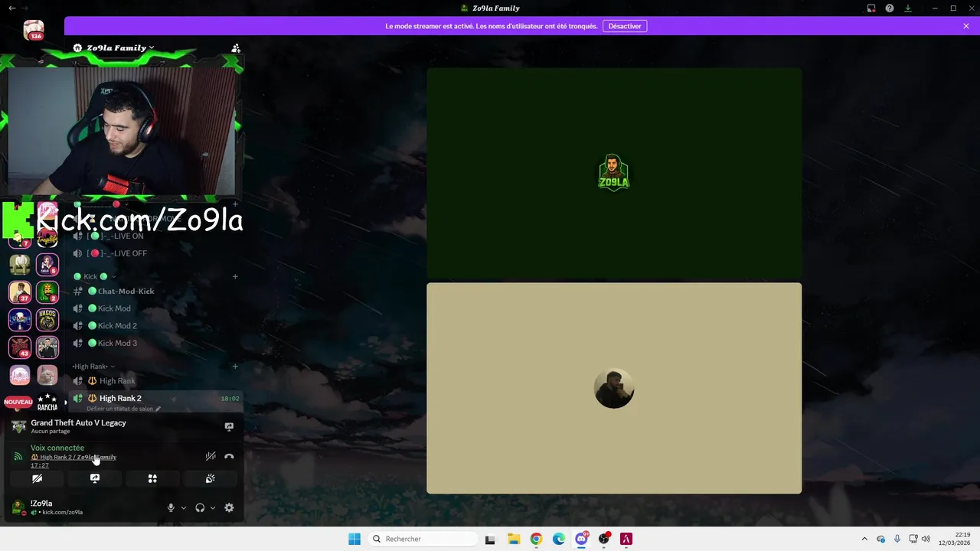Open headphones output options arrow
The image size is (980, 551).
point(213,507)
